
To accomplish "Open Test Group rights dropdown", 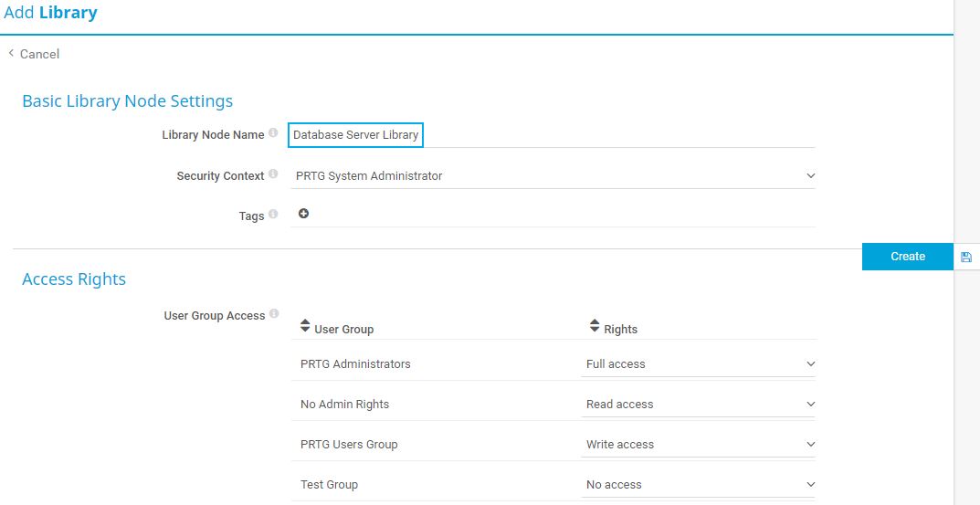I will pos(699,484).
